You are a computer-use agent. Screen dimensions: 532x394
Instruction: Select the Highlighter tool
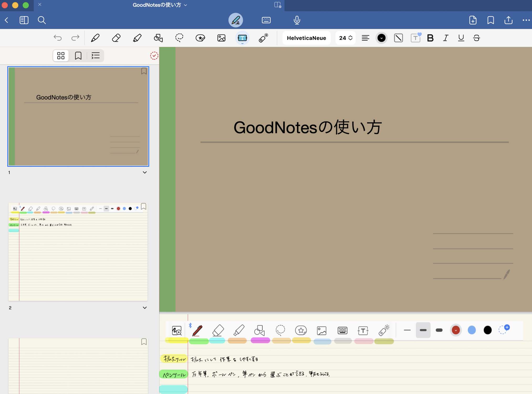[137, 38]
